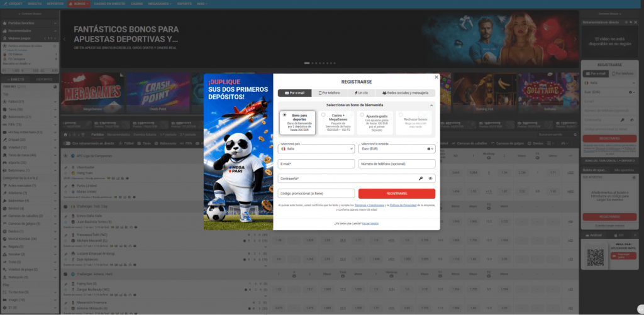Screen dimensions: 644x315
Task: Go to previous banner slide arrow
Action: (x=65, y=40)
